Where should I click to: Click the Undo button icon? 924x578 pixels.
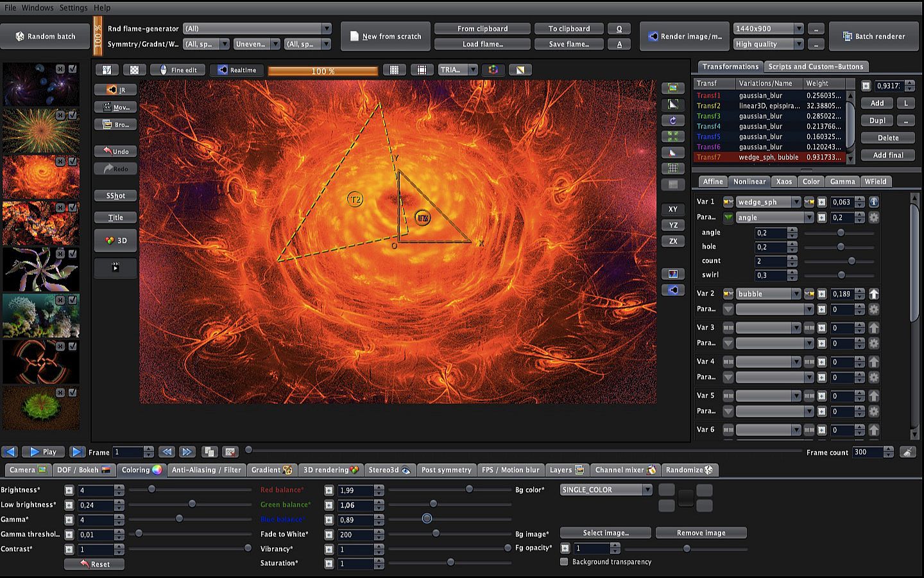click(107, 151)
